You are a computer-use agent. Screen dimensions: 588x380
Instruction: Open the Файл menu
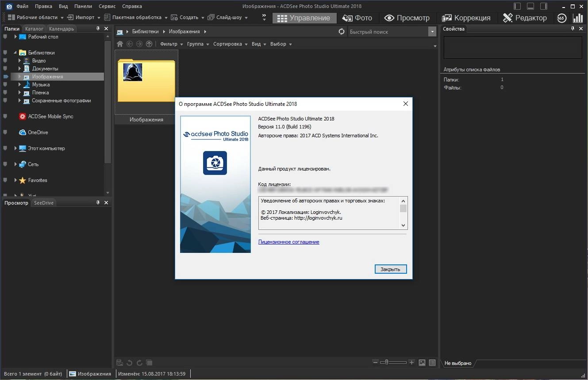[x=23, y=6]
